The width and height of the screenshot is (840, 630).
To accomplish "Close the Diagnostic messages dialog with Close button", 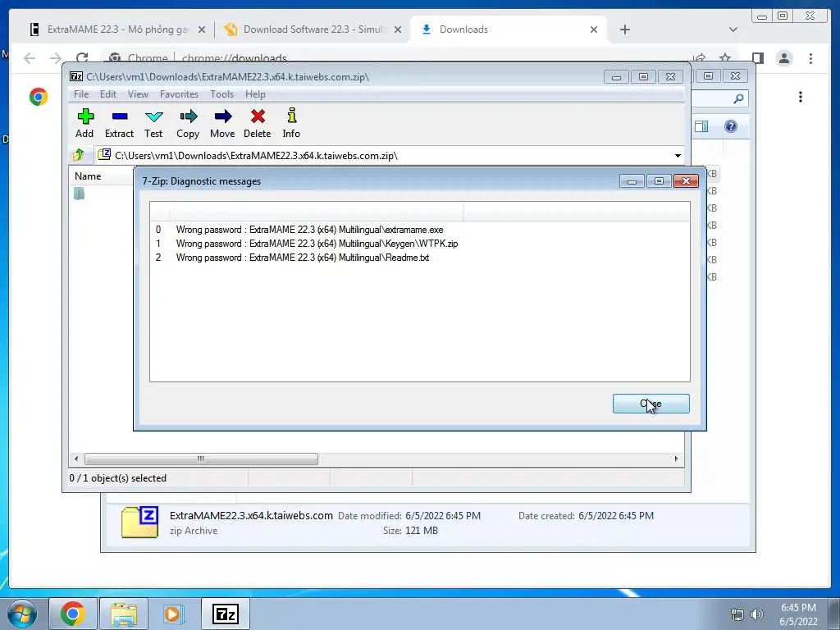I will coord(651,404).
